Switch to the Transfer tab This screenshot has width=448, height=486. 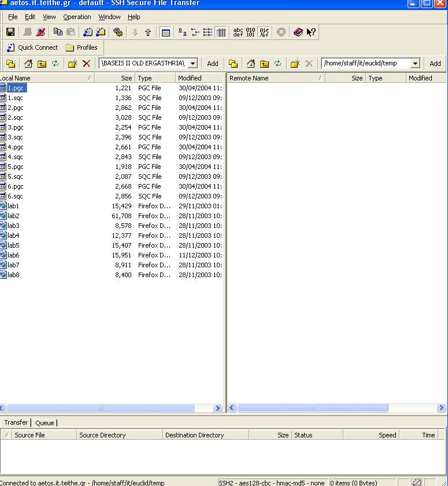point(16,422)
